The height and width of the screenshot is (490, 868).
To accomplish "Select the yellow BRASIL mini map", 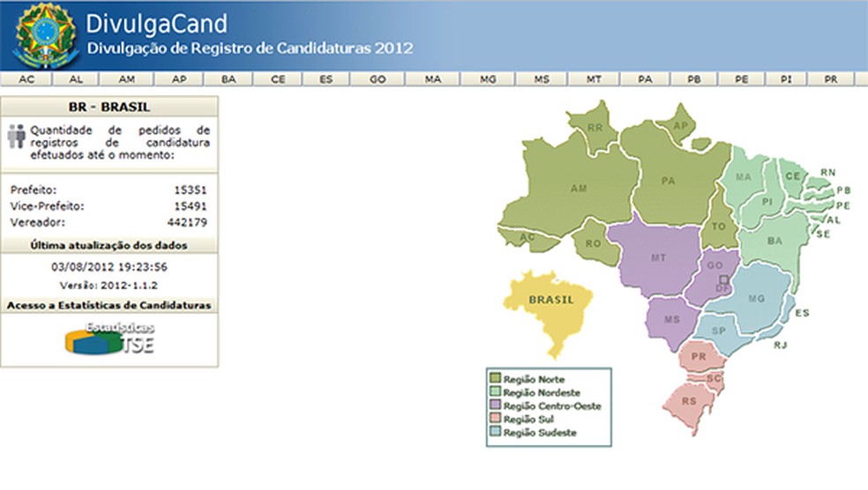I will [x=548, y=313].
